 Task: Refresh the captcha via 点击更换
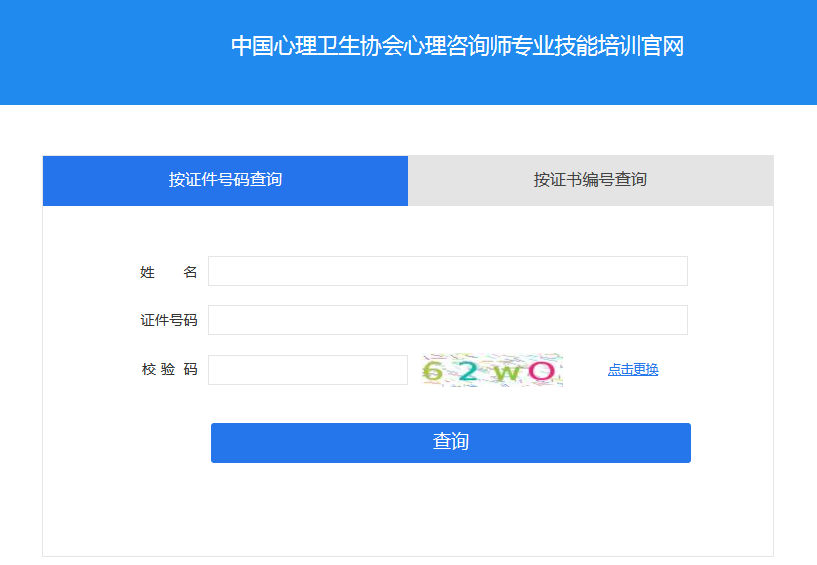(632, 370)
